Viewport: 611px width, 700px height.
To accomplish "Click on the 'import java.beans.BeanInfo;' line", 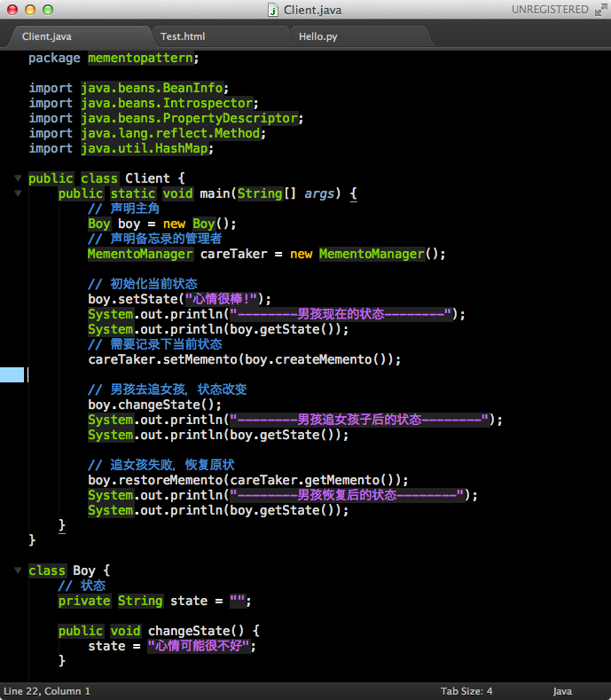I will pyautogui.click(x=129, y=88).
